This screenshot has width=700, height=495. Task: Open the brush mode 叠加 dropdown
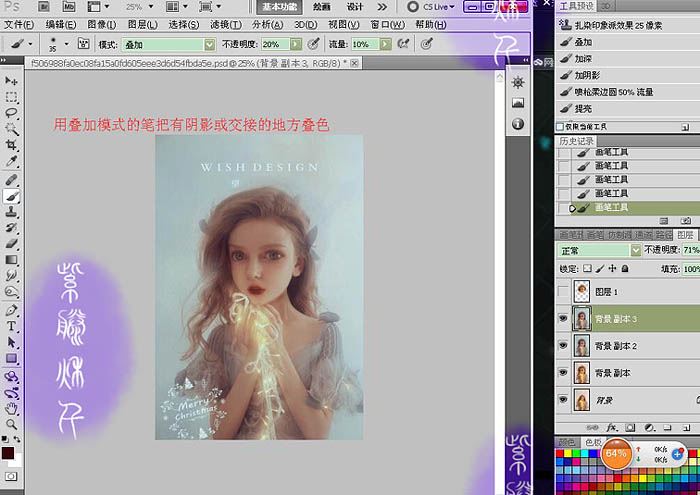[x=209, y=44]
